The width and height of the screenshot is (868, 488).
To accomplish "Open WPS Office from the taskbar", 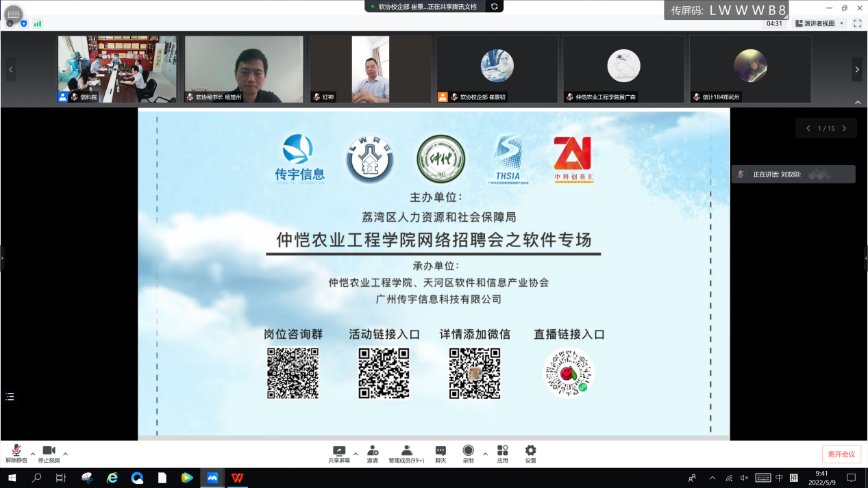I will coord(237,478).
